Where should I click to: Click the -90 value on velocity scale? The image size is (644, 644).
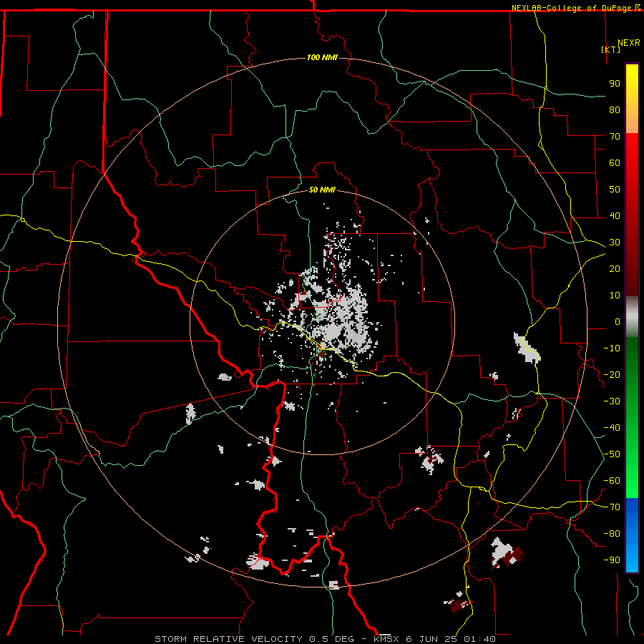point(612,560)
